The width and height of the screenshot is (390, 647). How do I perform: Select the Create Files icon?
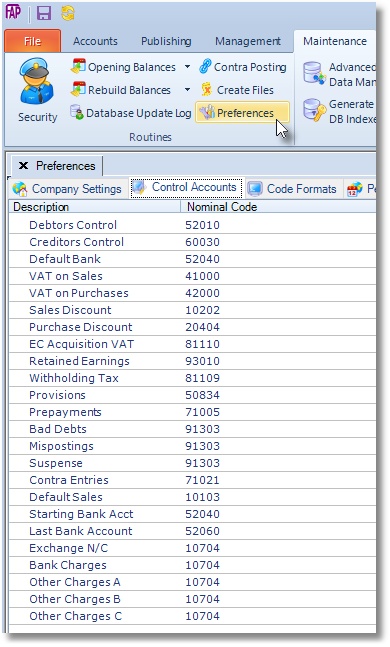point(206,90)
